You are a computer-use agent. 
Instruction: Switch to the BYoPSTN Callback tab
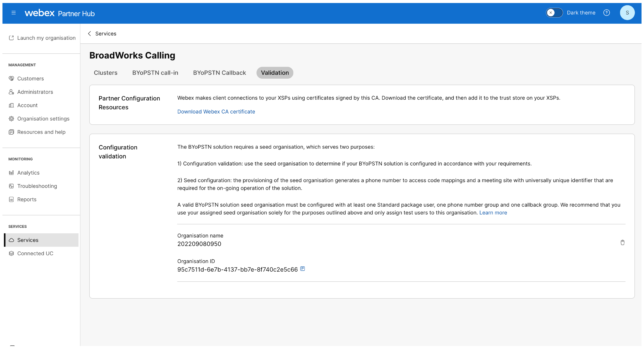(x=220, y=73)
